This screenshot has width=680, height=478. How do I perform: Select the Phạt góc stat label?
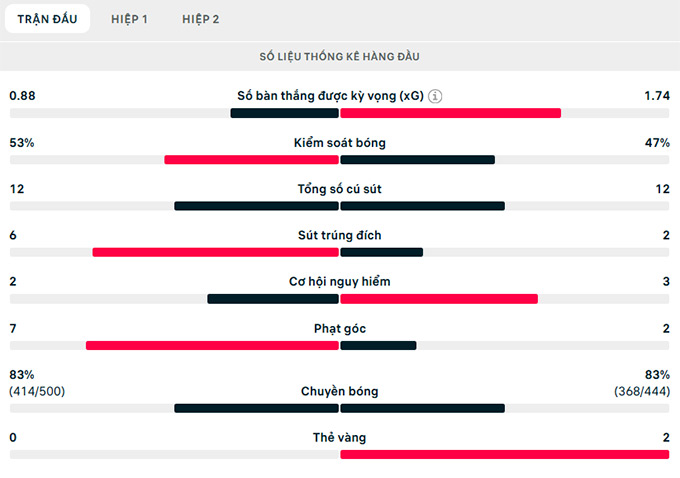pos(340,328)
